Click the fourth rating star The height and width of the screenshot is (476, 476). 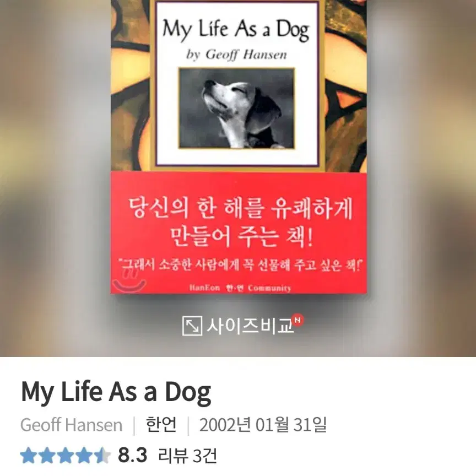[84, 456]
